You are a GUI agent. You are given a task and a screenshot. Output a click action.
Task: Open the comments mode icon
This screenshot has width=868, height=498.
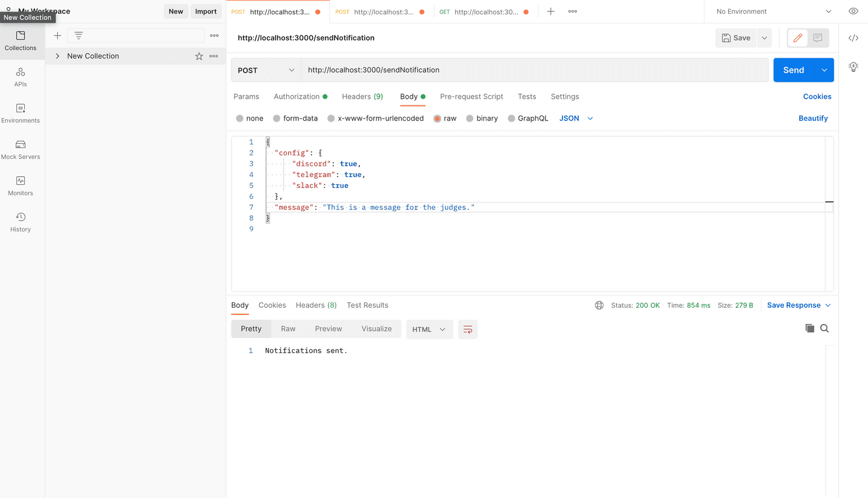click(817, 38)
